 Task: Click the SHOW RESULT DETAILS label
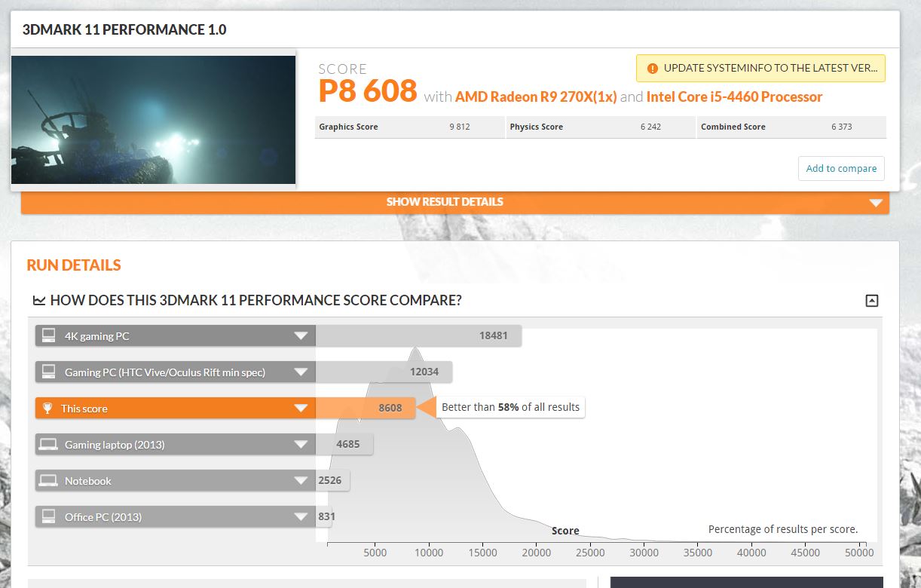point(445,202)
